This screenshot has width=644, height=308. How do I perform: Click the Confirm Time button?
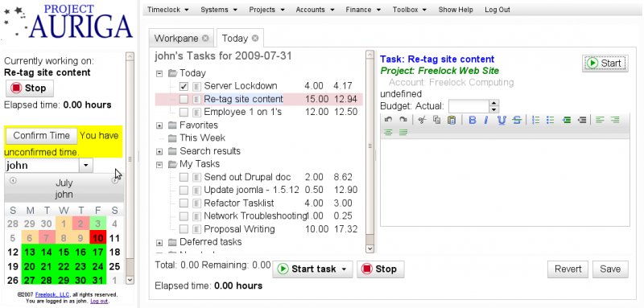tap(41, 136)
